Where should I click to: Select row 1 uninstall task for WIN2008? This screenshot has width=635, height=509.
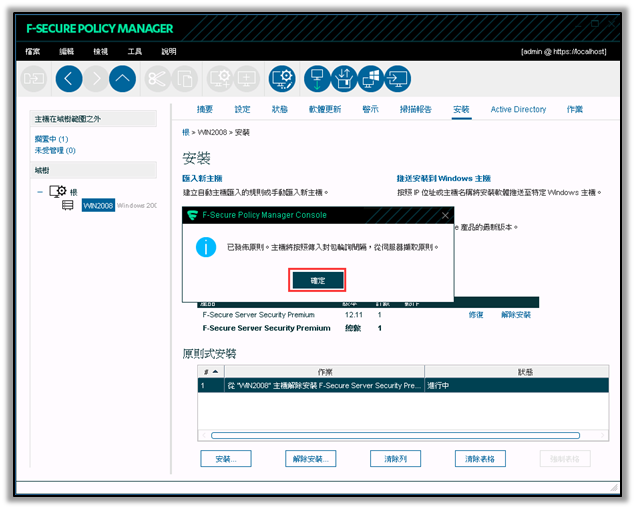(x=403, y=385)
